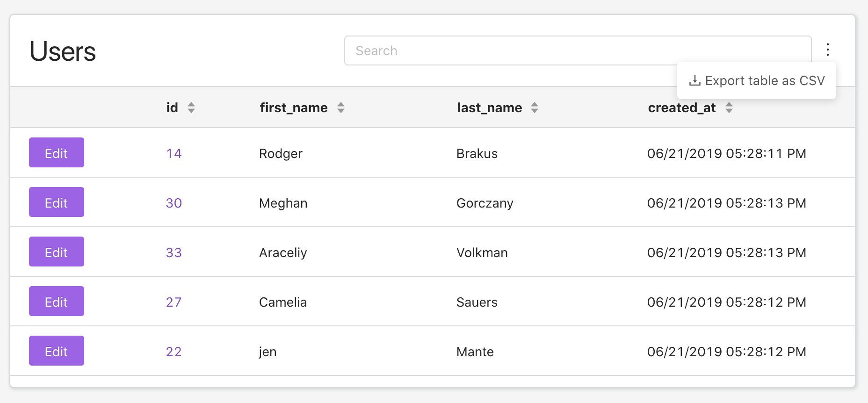Edit the Rodger Brakus row
The image size is (868, 403).
coord(57,152)
